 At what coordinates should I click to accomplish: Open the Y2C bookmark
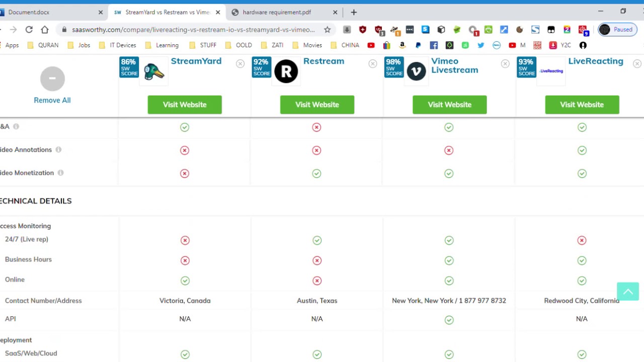pyautogui.click(x=560, y=45)
